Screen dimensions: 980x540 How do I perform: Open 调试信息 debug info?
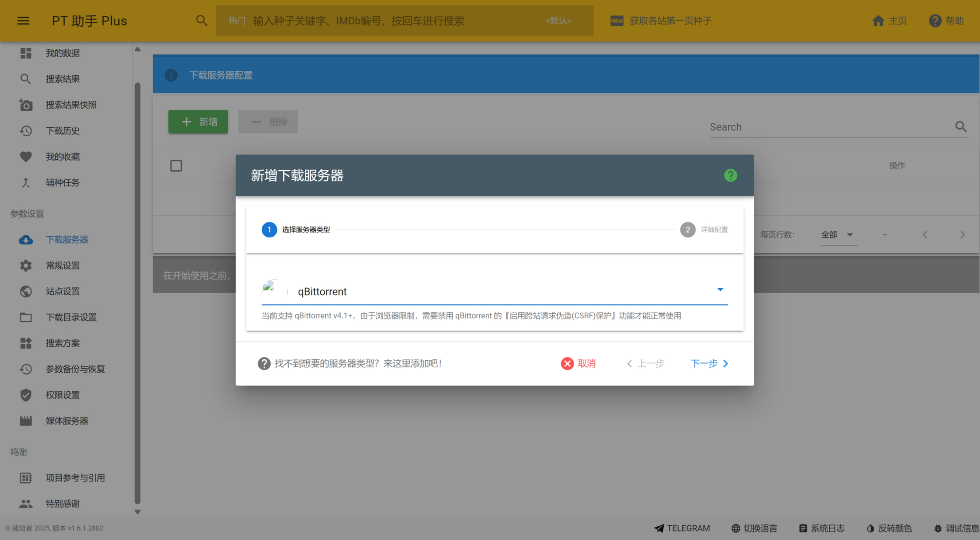point(957,528)
